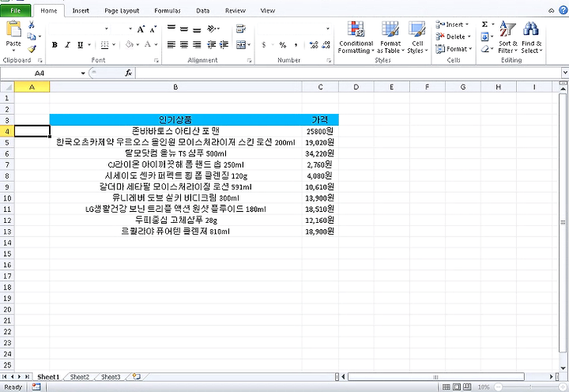Open Format as Table gallery
Viewport: 569px width, 392px height.
(x=390, y=38)
